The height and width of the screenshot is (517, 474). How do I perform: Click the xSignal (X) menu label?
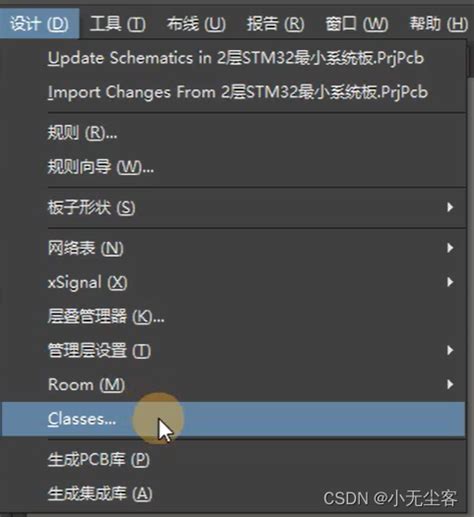(x=88, y=283)
